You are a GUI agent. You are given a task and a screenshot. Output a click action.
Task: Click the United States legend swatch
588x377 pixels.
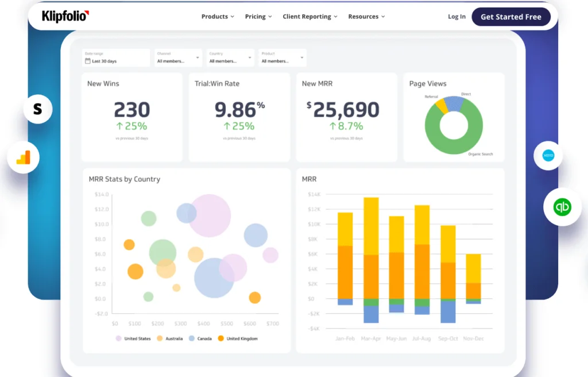pos(118,338)
